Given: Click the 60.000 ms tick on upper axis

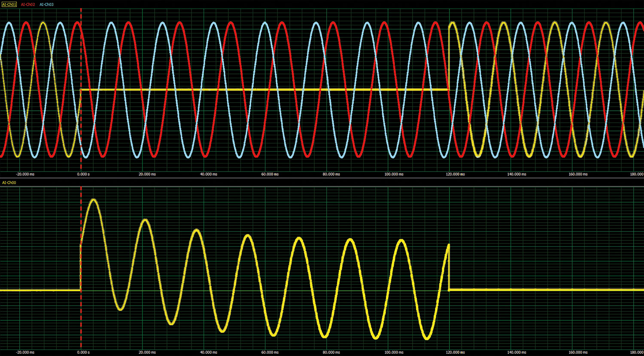Looking at the screenshot, I should pos(270,174).
